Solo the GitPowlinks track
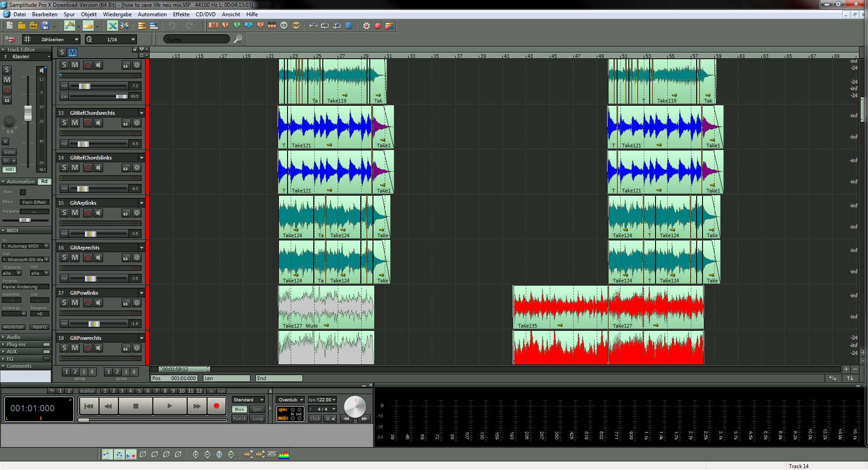The image size is (868, 470). pos(64,303)
